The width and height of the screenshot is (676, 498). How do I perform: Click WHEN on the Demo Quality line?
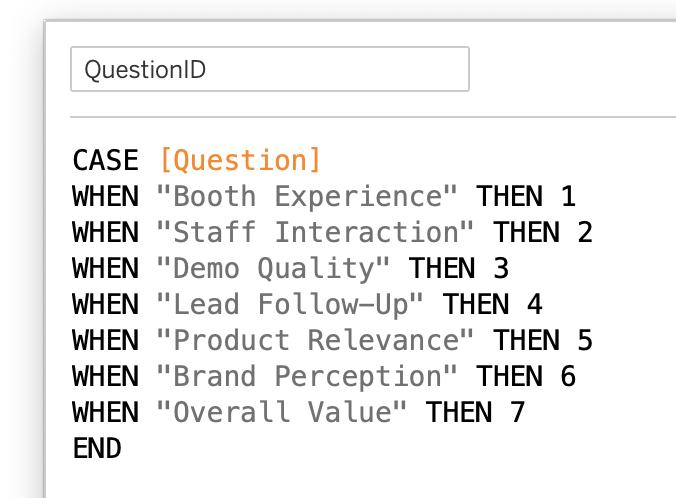(105, 268)
